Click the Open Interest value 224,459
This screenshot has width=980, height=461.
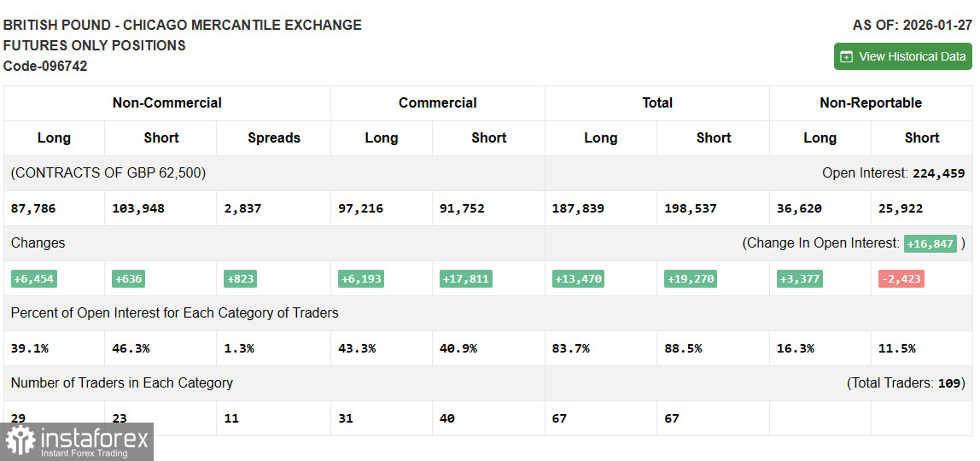point(938,173)
